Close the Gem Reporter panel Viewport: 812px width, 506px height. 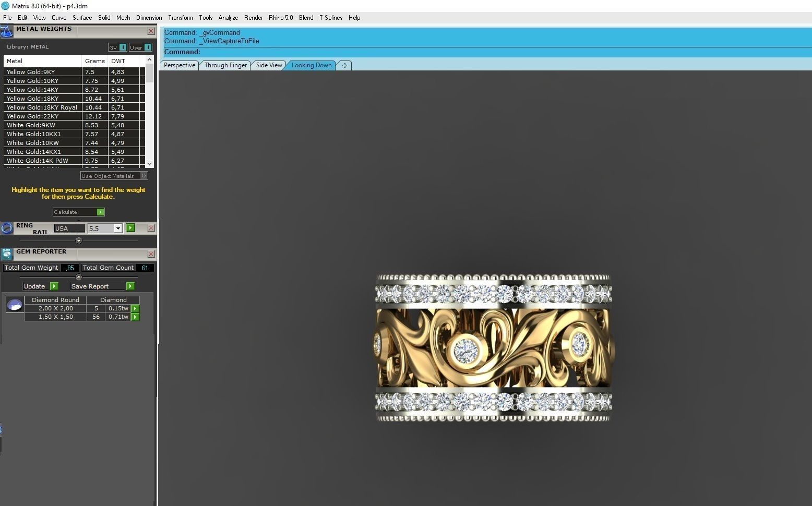point(151,254)
